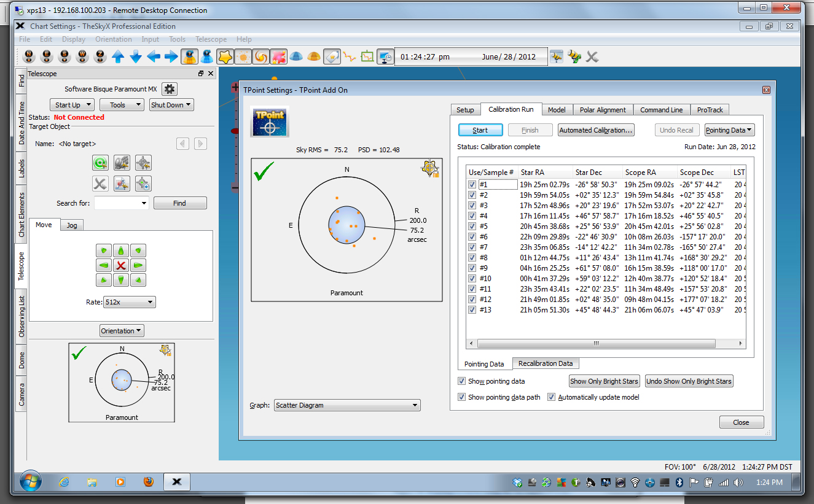Click the TPoint logo icon in settings dialog
This screenshot has width=814, height=504.
coord(270,122)
